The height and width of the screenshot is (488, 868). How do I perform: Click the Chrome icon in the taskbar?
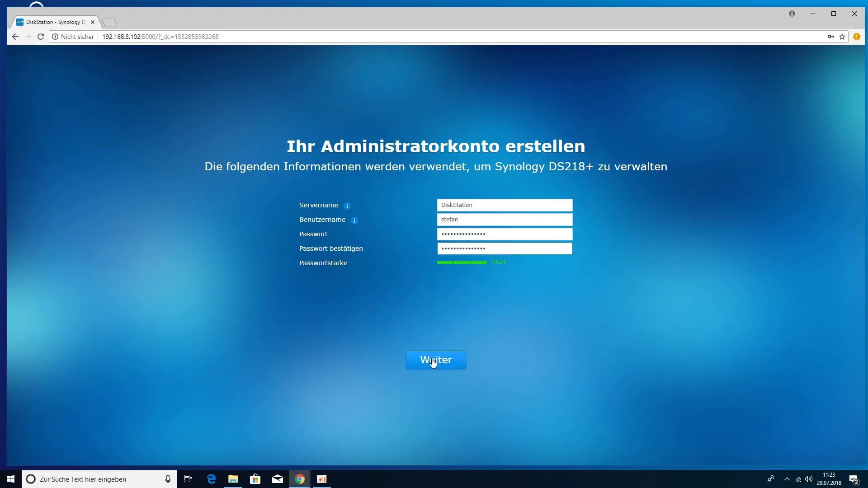pos(300,479)
